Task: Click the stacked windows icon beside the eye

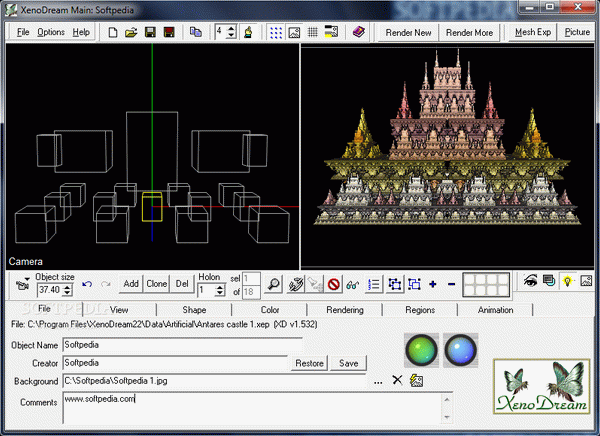Action: pos(549,281)
